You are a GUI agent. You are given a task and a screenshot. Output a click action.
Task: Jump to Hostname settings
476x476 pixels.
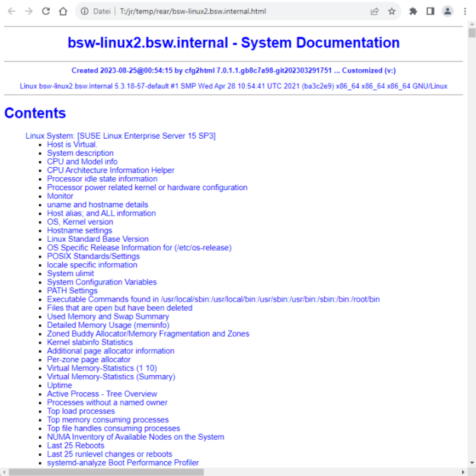[79, 231]
